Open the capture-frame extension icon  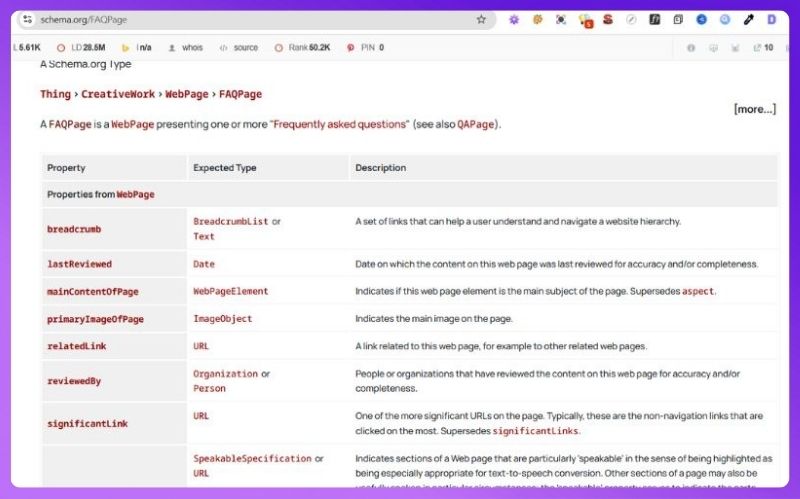(x=561, y=19)
